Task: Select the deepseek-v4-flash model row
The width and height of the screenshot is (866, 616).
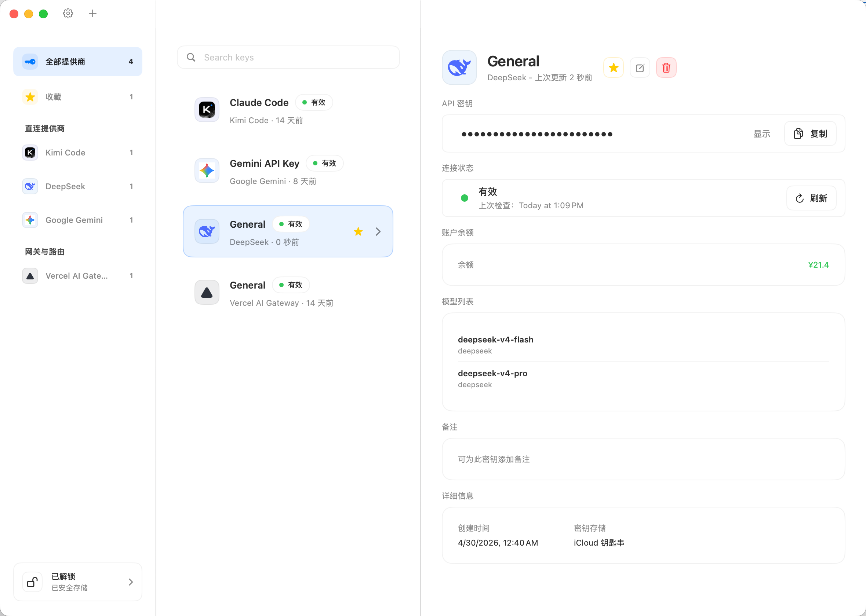Action: click(x=643, y=345)
